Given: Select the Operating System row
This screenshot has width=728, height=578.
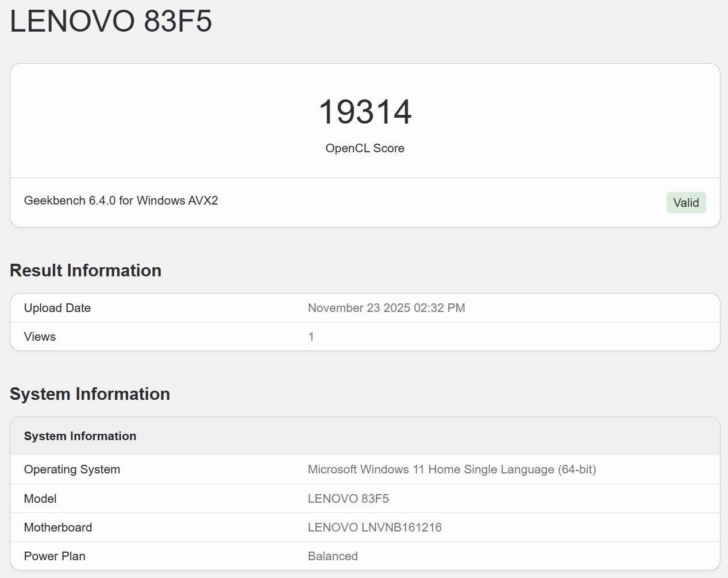Looking at the screenshot, I should coord(72,469).
